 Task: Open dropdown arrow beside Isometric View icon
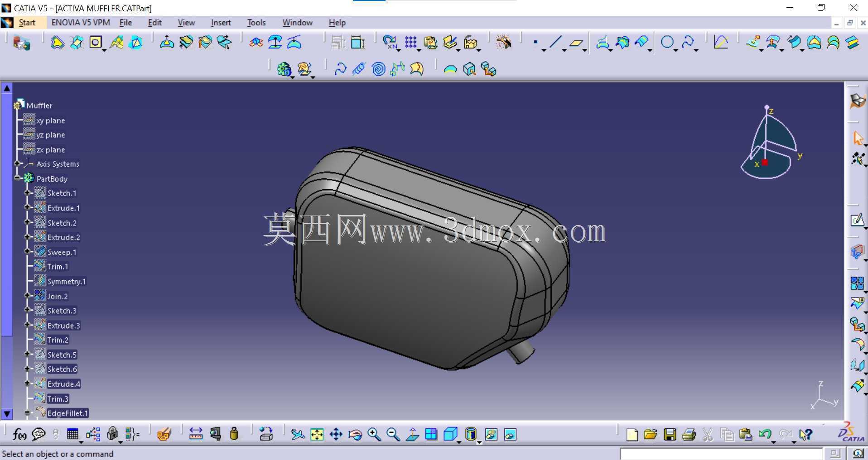459,441
